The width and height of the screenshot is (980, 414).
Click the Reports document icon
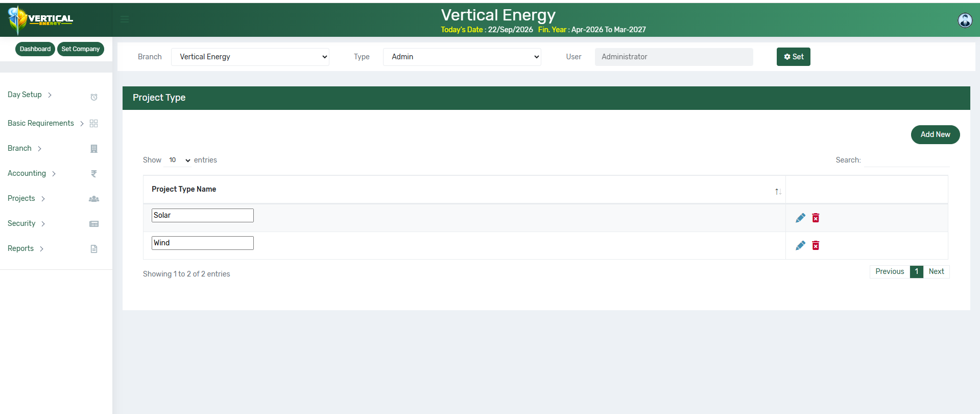94,249
